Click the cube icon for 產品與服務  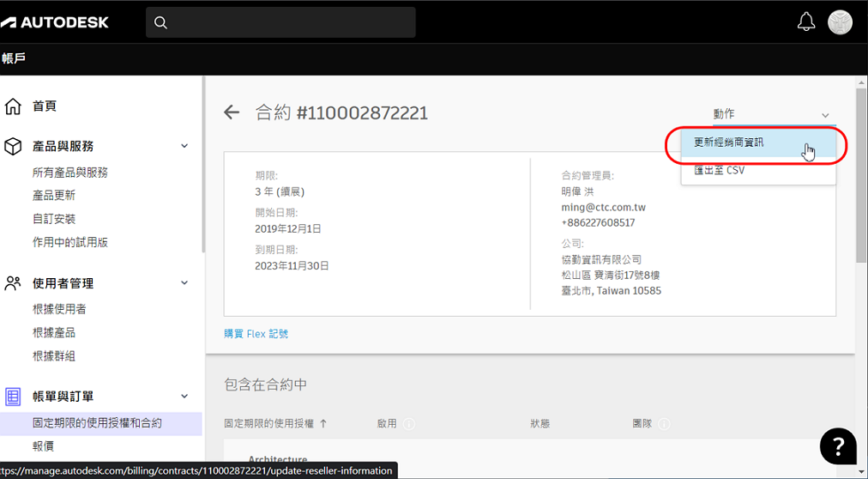coord(13,146)
